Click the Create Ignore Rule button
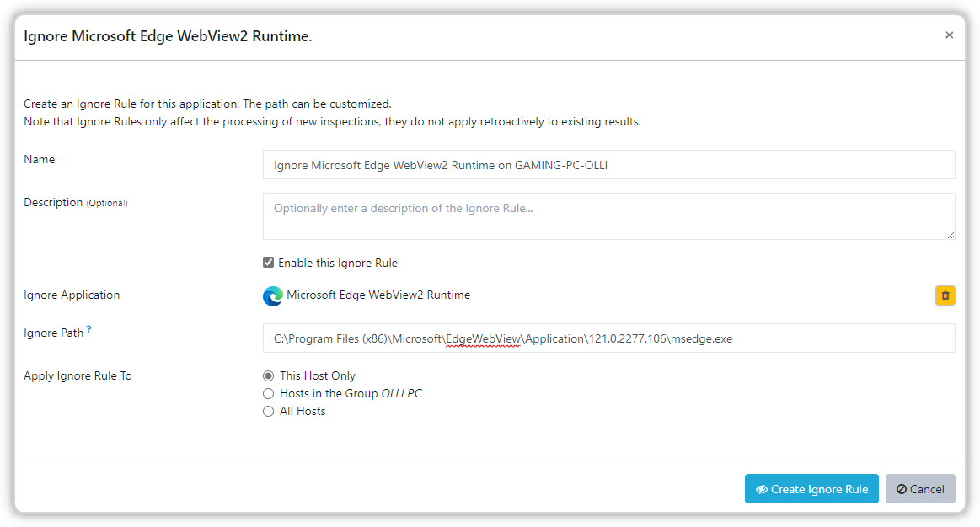980x527 pixels. (x=811, y=489)
